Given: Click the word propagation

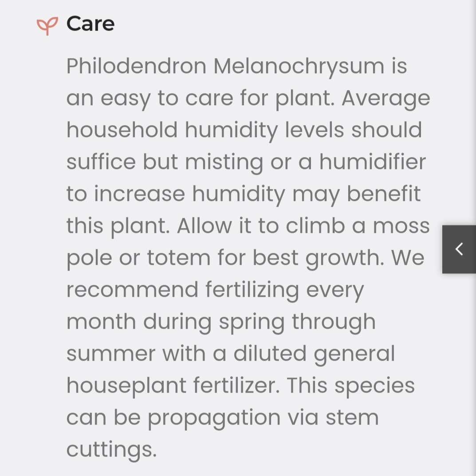Looking at the screenshot, I should pyautogui.click(x=214, y=418).
